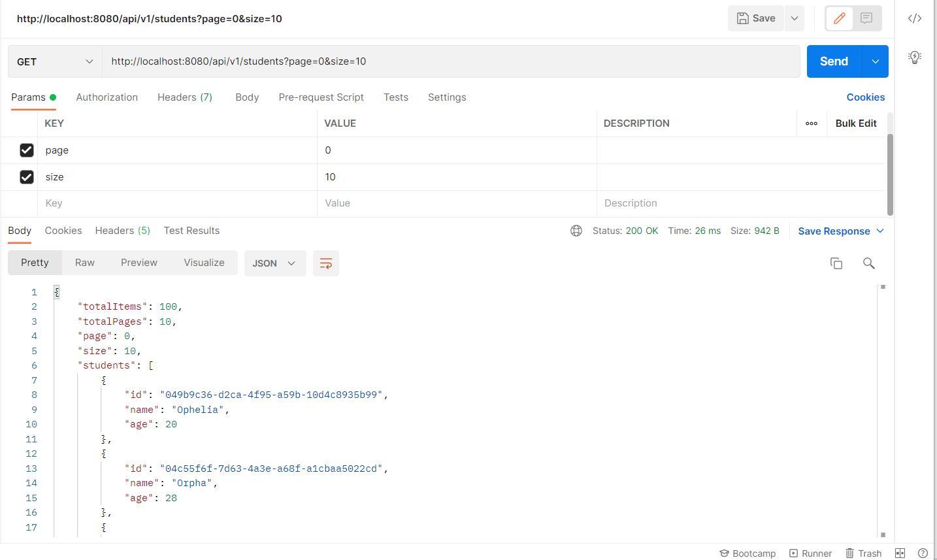Open the JSON response format dropdown
This screenshot has width=937, height=560.
(275, 262)
